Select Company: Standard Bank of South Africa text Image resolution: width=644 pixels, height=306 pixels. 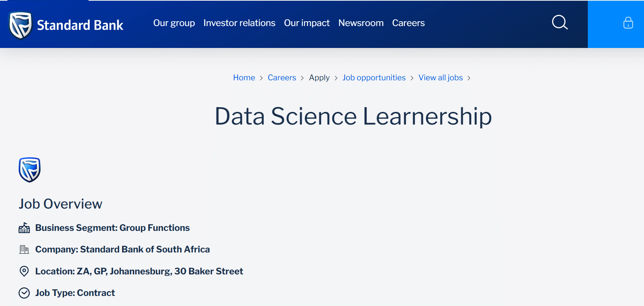tap(122, 249)
